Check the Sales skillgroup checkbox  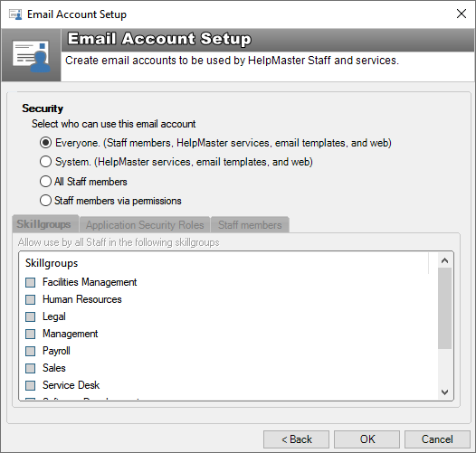[x=31, y=368]
